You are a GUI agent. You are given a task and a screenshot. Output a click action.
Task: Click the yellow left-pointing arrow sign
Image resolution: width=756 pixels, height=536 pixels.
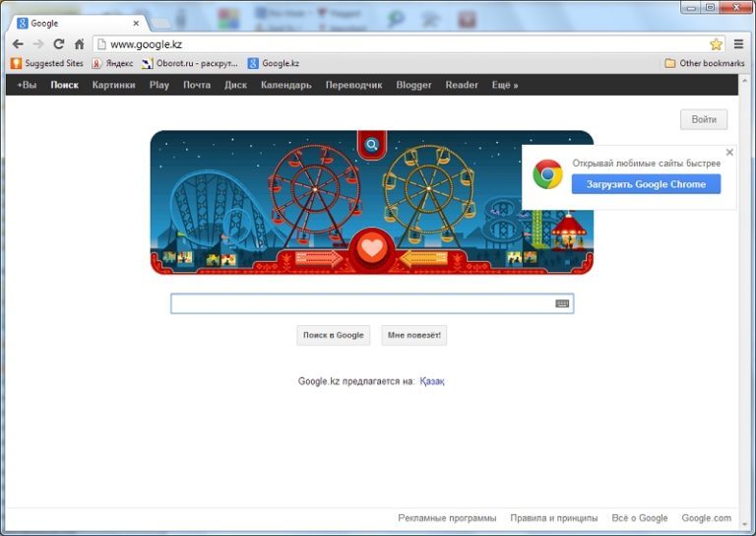(x=423, y=258)
